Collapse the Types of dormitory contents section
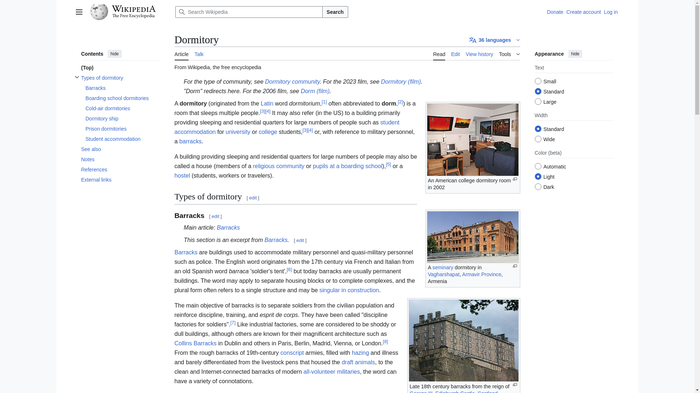The width and height of the screenshot is (700, 393). pyautogui.click(x=77, y=77)
